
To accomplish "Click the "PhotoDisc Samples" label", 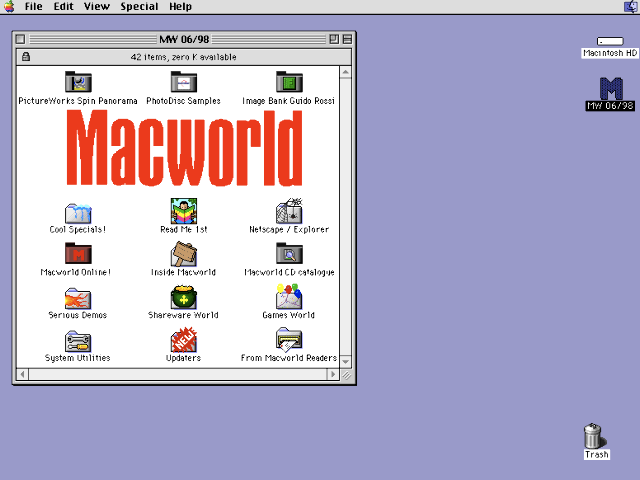I will click(184, 101).
